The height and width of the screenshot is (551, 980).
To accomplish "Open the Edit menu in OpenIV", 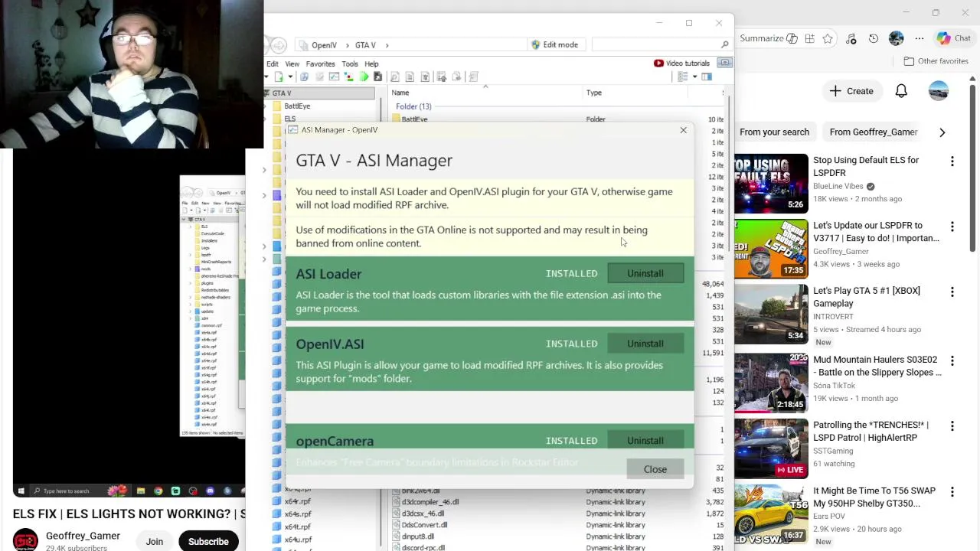I will (273, 64).
